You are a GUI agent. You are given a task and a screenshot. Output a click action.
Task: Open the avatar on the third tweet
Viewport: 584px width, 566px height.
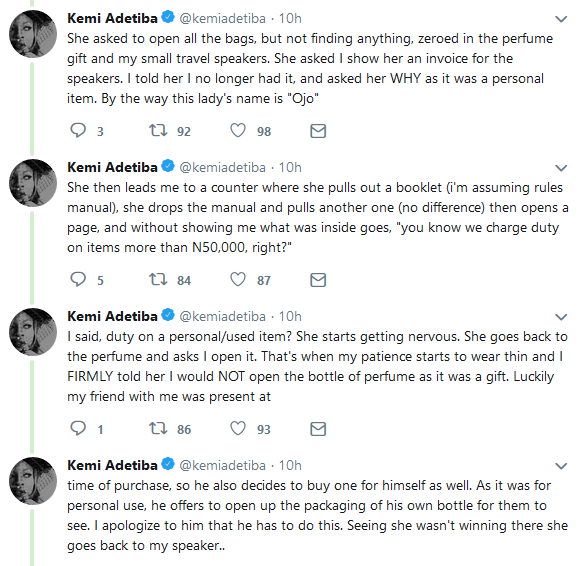click(x=33, y=332)
